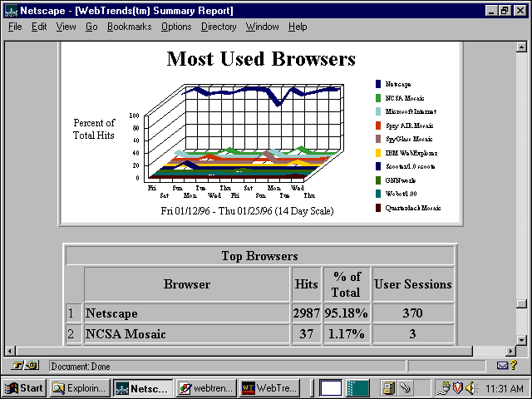Click the 14 Day Scale date caption

247,210
